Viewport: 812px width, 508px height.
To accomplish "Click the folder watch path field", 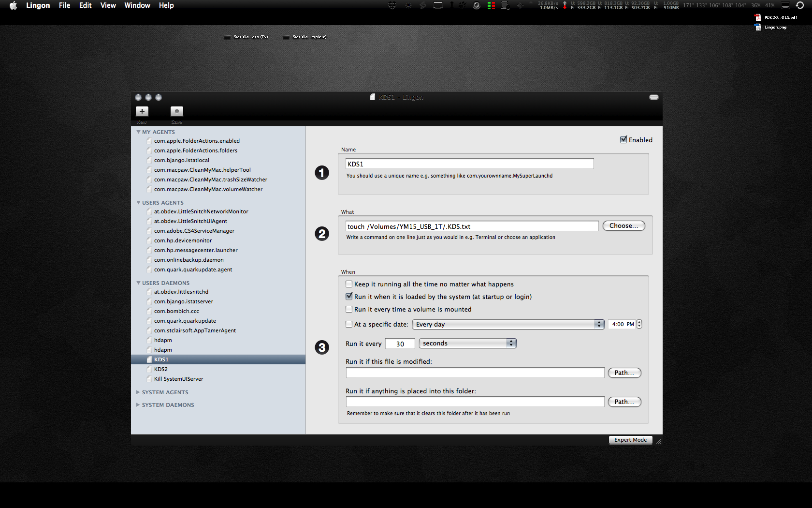I will coord(475,402).
